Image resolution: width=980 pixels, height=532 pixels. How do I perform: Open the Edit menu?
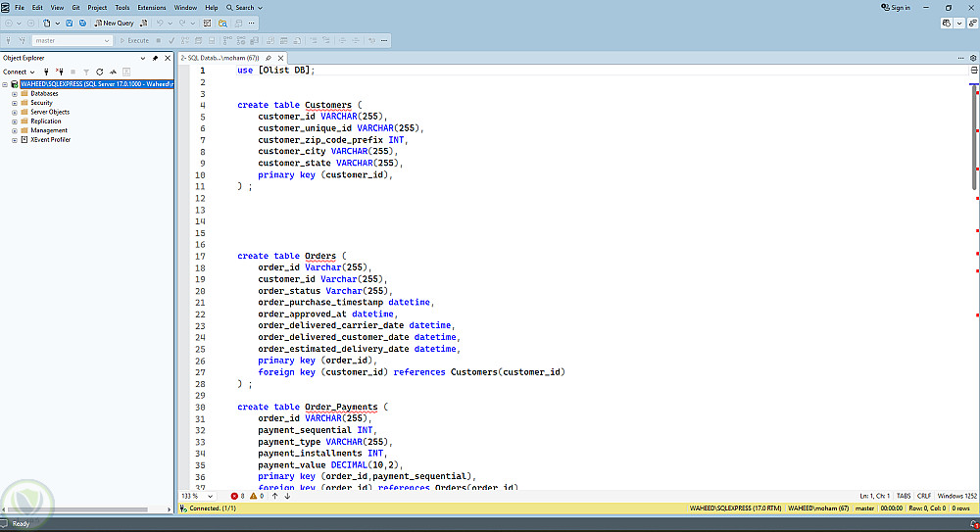coord(37,8)
